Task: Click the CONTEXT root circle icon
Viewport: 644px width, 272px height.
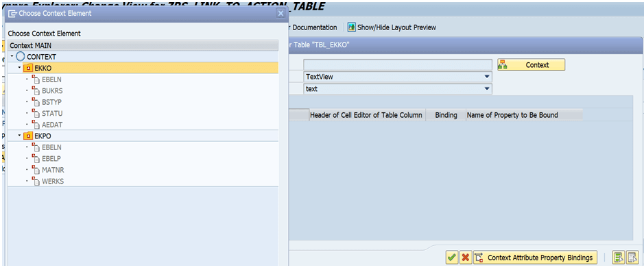Action: [20, 57]
